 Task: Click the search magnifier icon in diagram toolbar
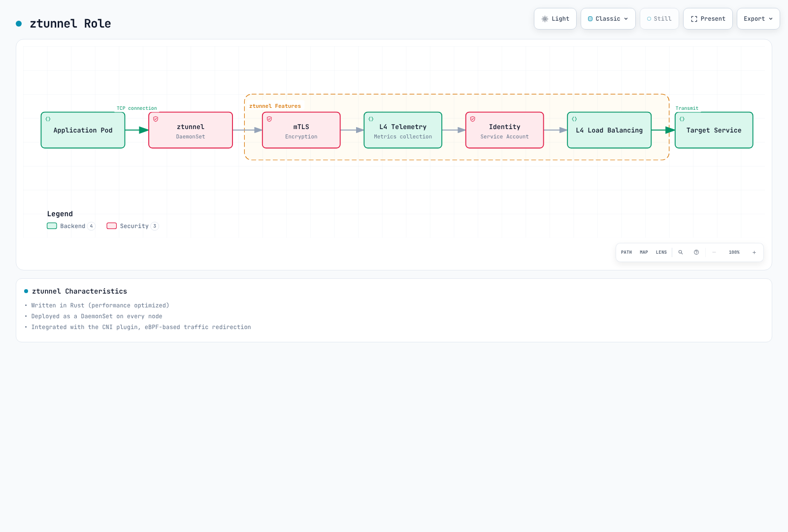[681, 252]
